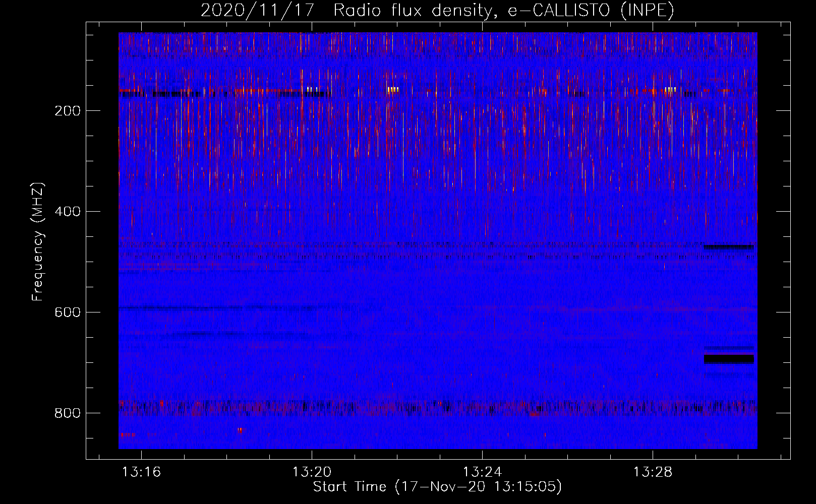Click the 13:24 time tick label
816x504 pixels.
tap(482, 472)
